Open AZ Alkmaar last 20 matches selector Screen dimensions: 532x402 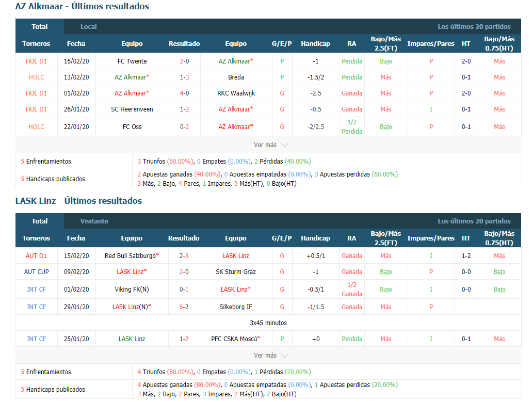pos(474,26)
